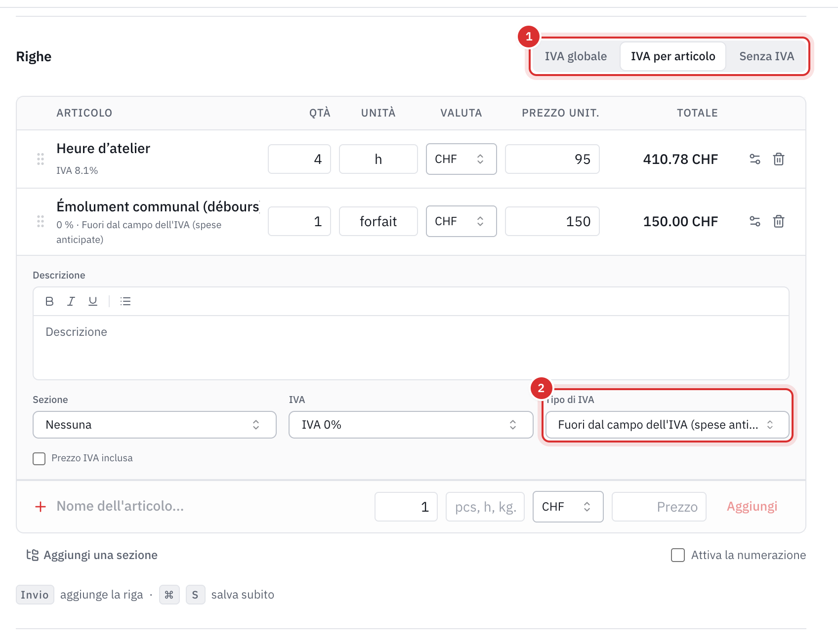This screenshot has height=644, width=838.
Task: Edit unit price field showing 150
Action: pyautogui.click(x=552, y=221)
